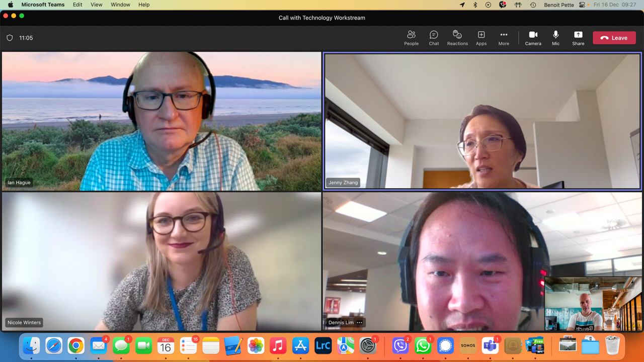Open the Apps panel
Screen dimensions: 644x362
coord(481,38)
